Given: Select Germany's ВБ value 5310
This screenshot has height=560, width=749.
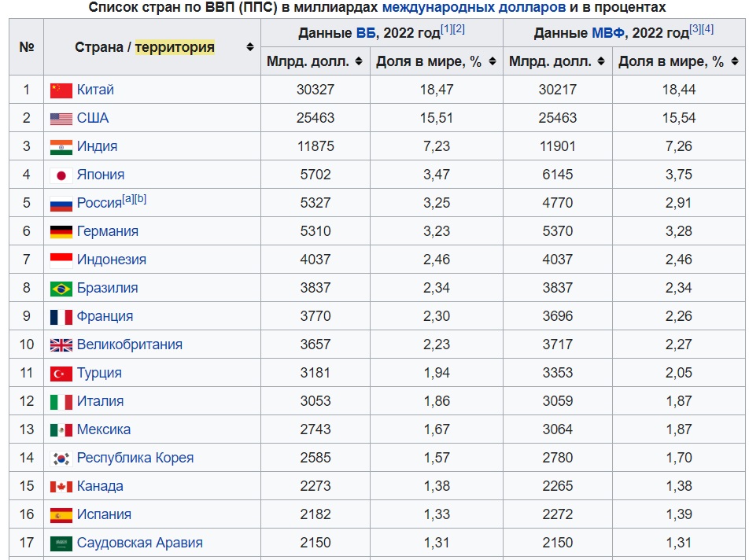Looking at the screenshot, I should (x=315, y=231).
